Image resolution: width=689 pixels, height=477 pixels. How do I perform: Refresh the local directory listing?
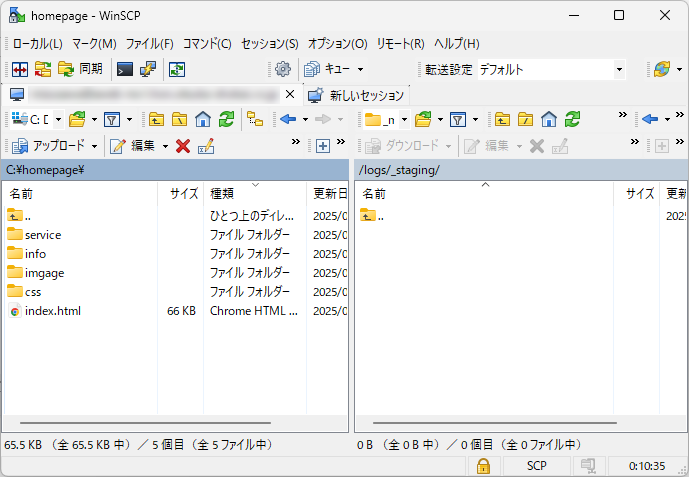pyautogui.click(x=227, y=119)
